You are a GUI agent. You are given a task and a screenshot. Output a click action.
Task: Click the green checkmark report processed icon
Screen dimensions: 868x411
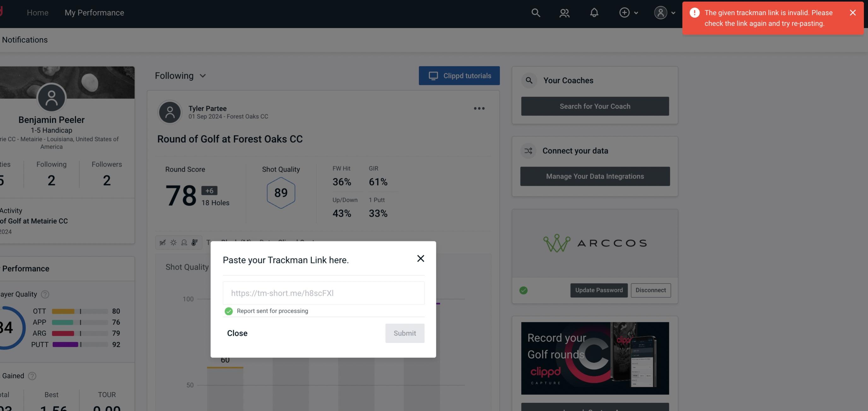click(228, 311)
